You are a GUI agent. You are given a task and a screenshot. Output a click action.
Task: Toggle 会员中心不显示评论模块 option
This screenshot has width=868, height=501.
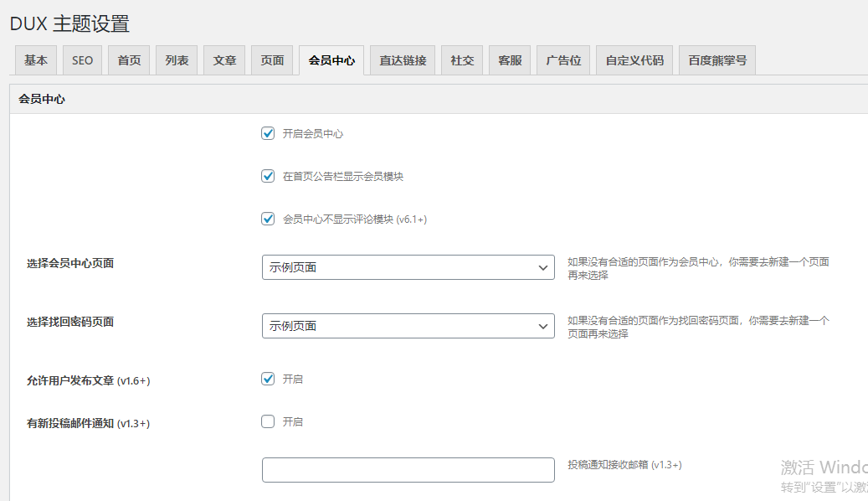click(x=268, y=219)
